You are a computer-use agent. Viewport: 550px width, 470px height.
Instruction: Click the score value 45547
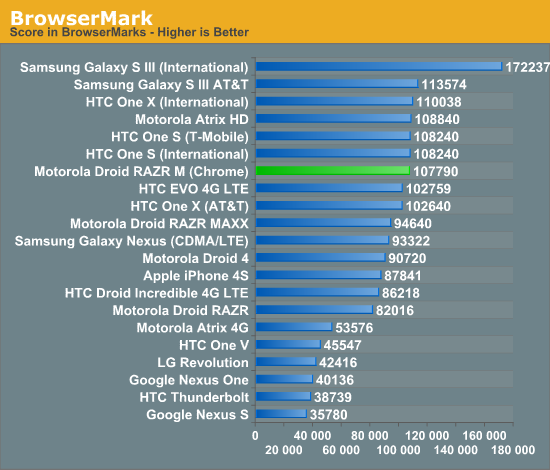click(342, 345)
